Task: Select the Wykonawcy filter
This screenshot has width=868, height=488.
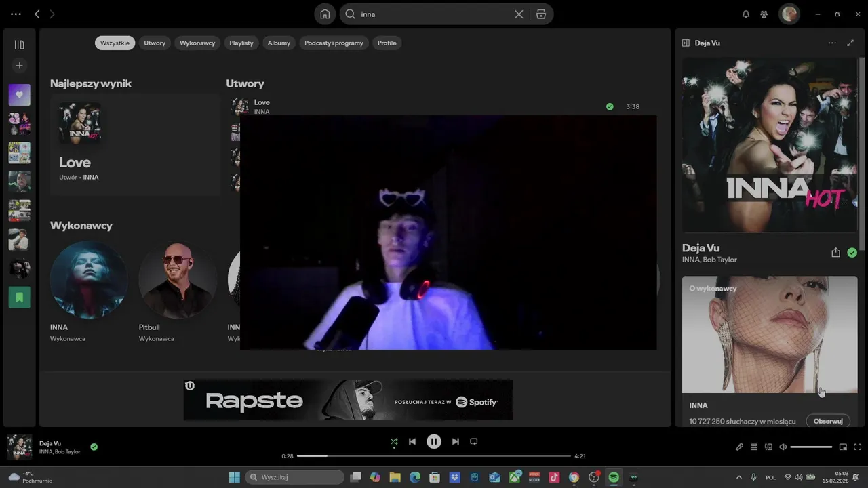Action: coord(197,43)
